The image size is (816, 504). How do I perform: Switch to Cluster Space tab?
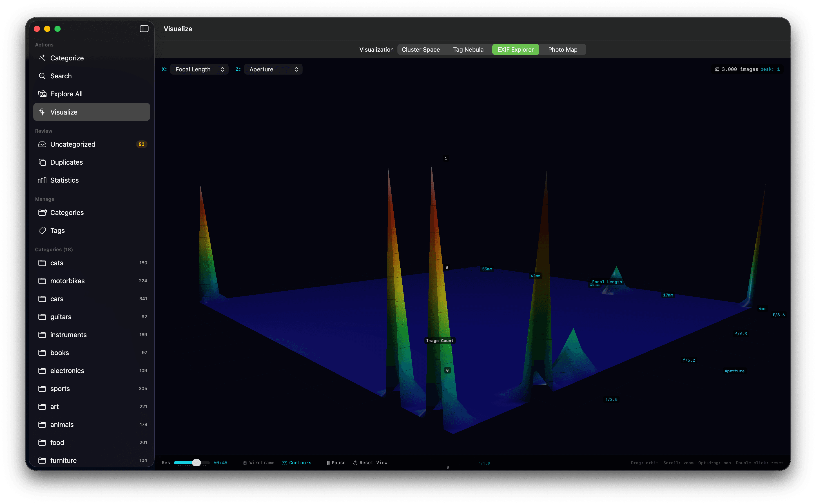click(421, 50)
